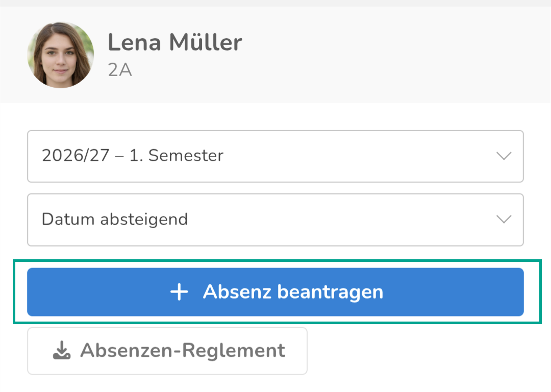Viewport: 551px width, 392px height.
Task: Click the name Lena Müller
Action: pyautogui.click(x=174, y=42)
